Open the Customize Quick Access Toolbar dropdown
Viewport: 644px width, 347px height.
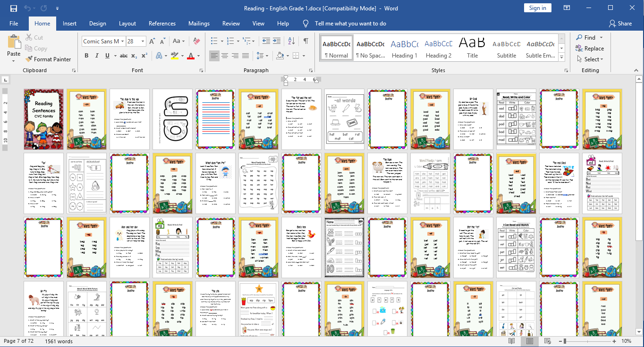[x=57, y=8]
